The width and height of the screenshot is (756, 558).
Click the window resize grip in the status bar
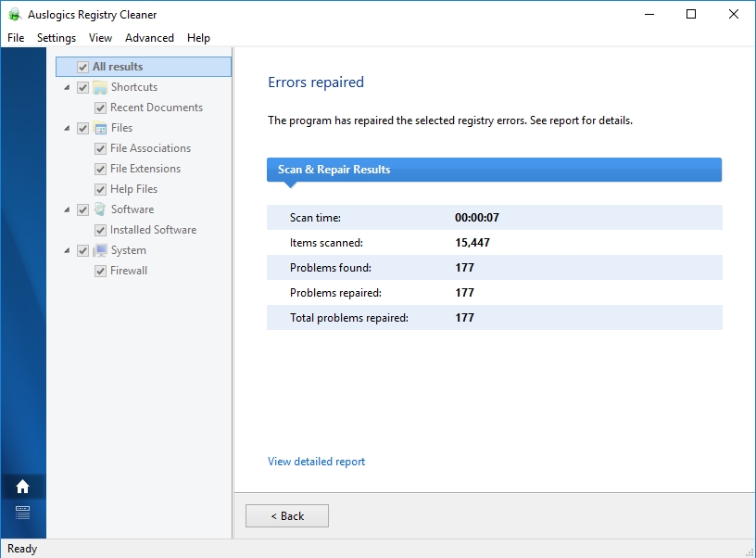pos(750,552)
